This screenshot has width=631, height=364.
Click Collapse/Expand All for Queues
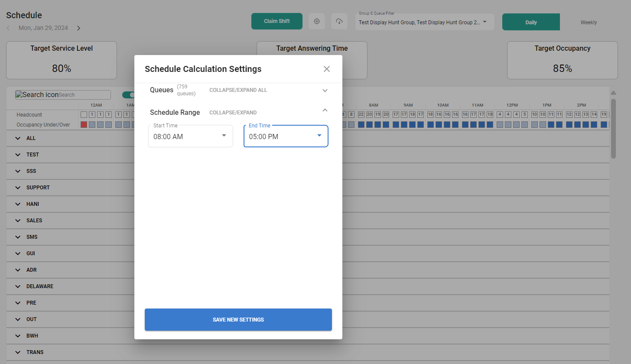click(x=238, y=90)
